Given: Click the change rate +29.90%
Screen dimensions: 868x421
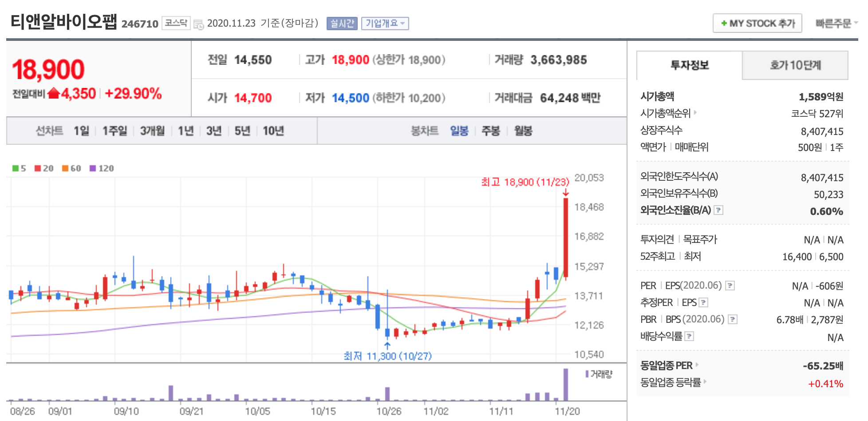Looking at the screenshot, I should click(133, 94).
